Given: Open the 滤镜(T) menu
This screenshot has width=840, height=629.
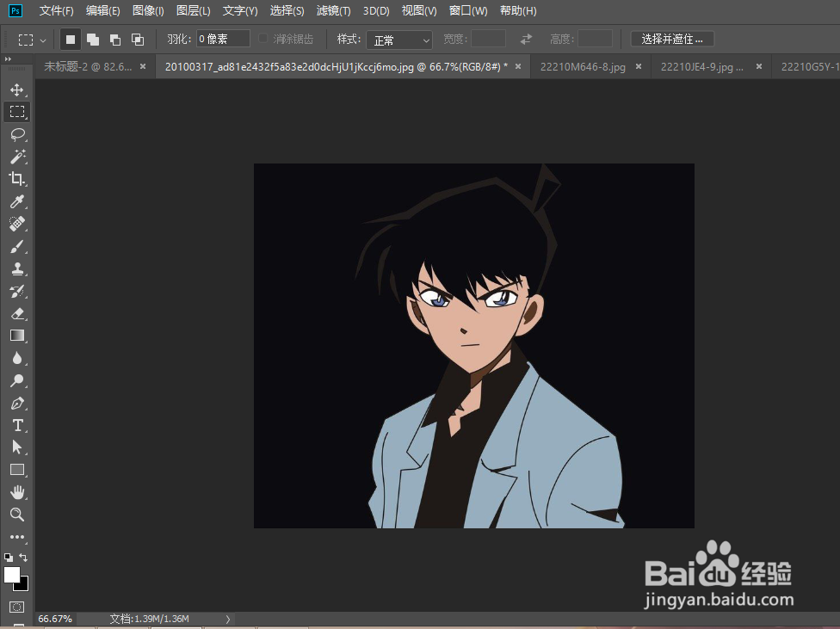Looking at the screenshot, I should pyautogui.click(x=333, y=10).
